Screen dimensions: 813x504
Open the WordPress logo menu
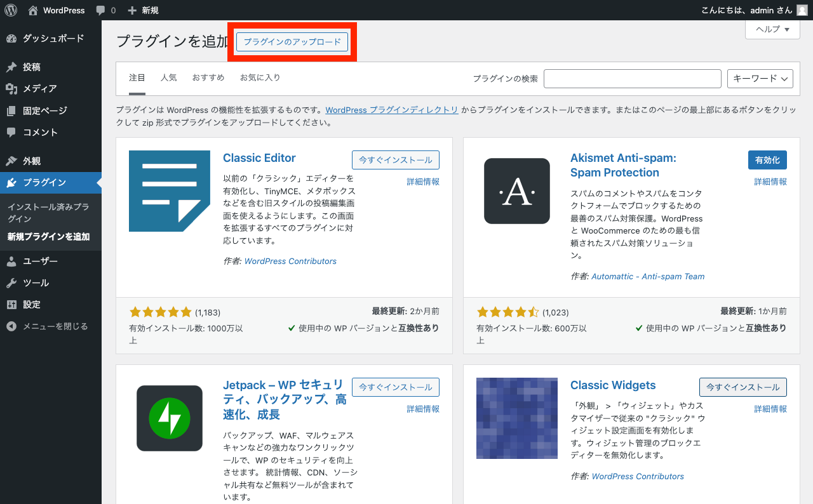11,10
